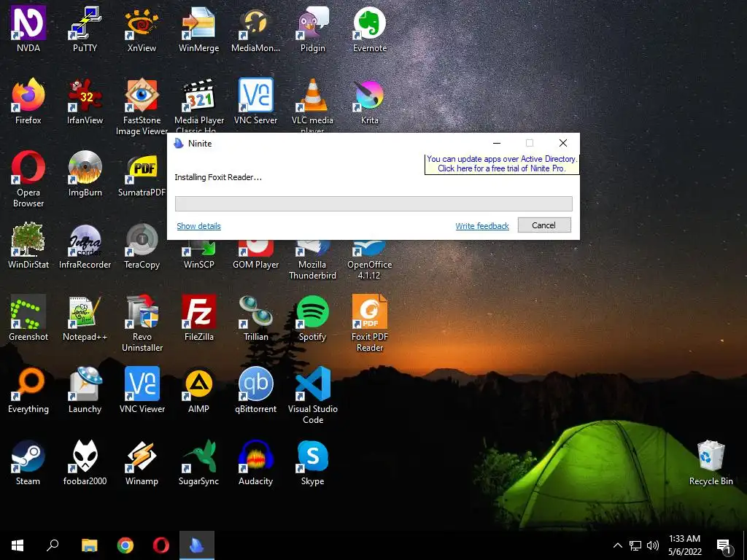747x560 pixels.
Task: Click the SugarSync hummingbird icon
Action: click(198, 456)
